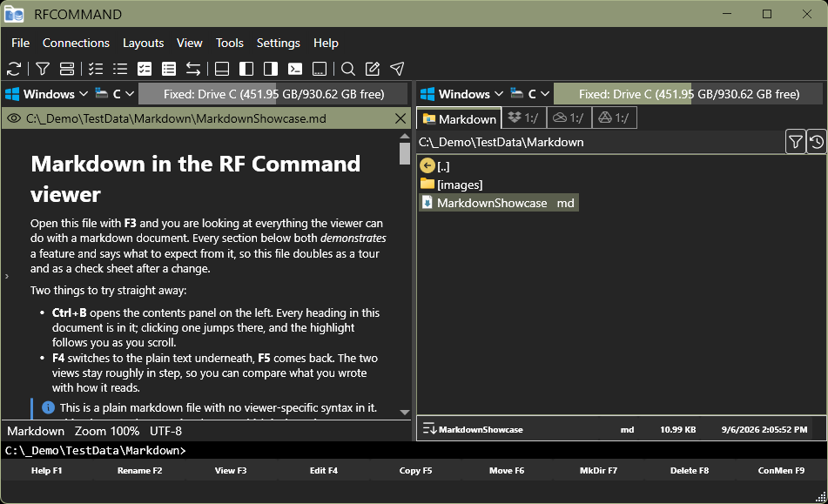This screenshot has width=828, height=504.
Task: Click the Edit F4 button
Action: point(324,470)
